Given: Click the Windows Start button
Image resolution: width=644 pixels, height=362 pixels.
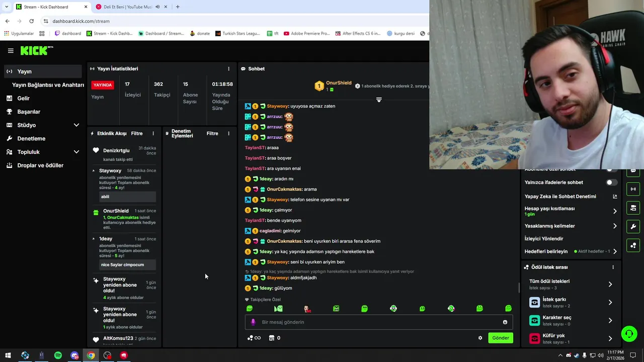Looking at the screenshot, I should point(8,355).
